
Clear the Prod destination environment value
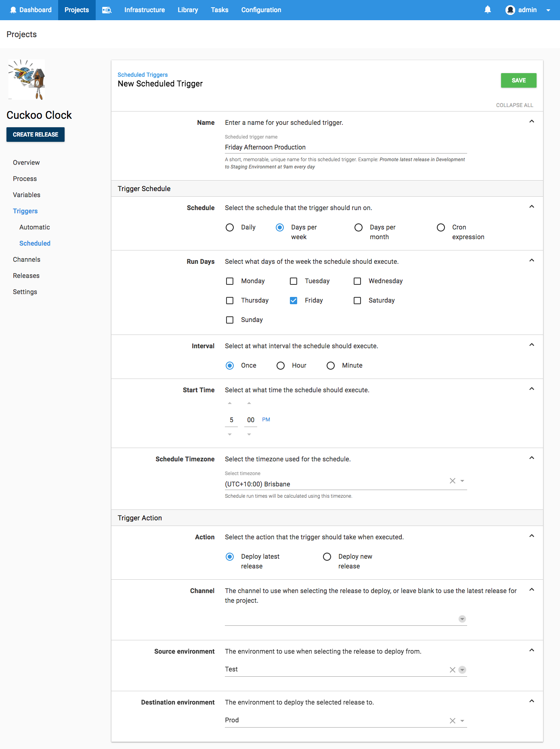[x=452, y=721]
